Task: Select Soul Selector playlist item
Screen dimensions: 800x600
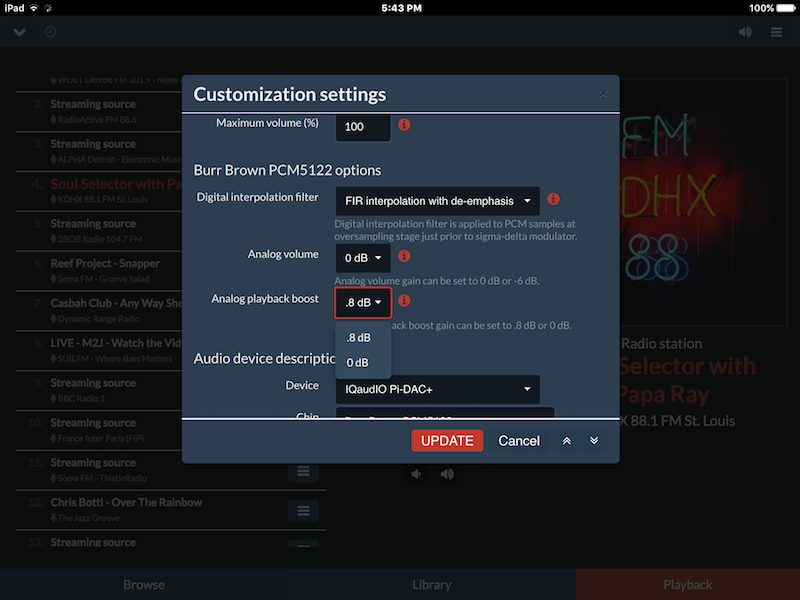Action: 98,191
